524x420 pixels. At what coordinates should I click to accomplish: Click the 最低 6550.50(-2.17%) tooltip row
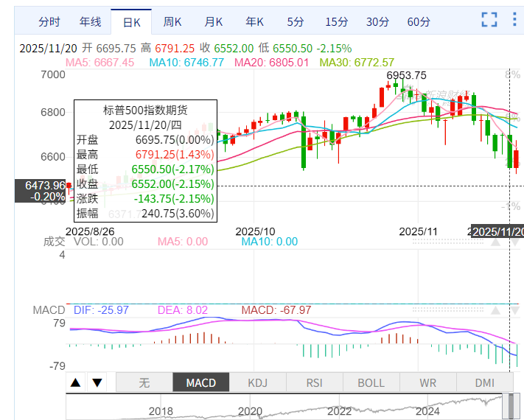145,169
